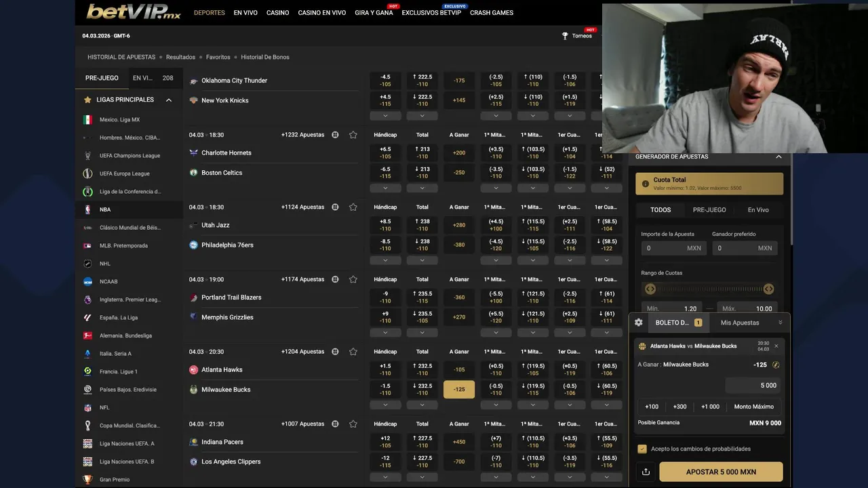Select the NCAAB league icon
The width and height of the screenshot is (868, 488).
[x=87, y=282]
